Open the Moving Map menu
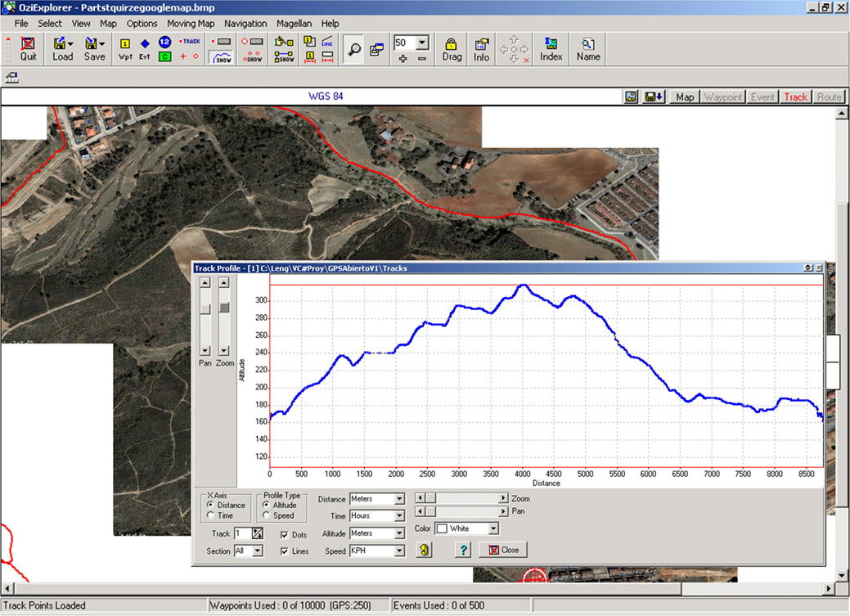The image size is (850, 616). click(x=191, y=24)
